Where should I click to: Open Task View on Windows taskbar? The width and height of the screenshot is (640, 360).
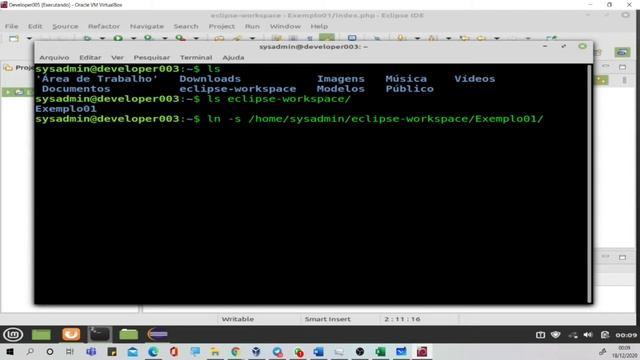[x=70, y=351]
